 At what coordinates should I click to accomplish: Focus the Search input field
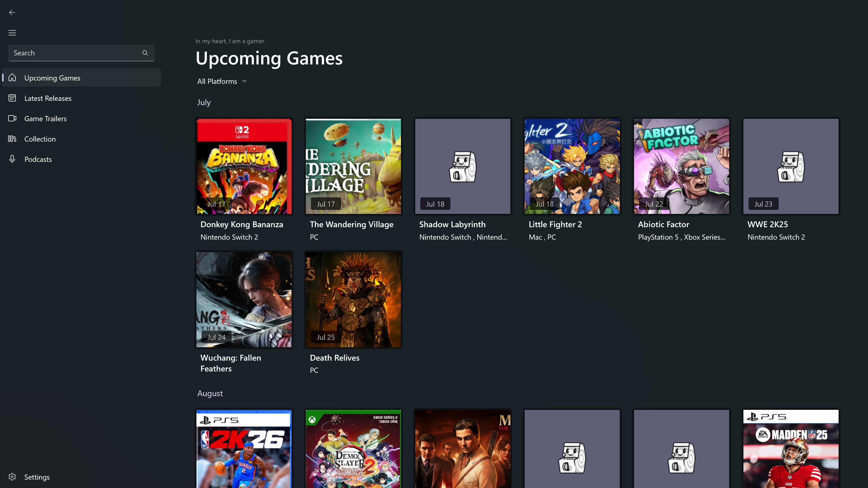[x=81, y=53]
